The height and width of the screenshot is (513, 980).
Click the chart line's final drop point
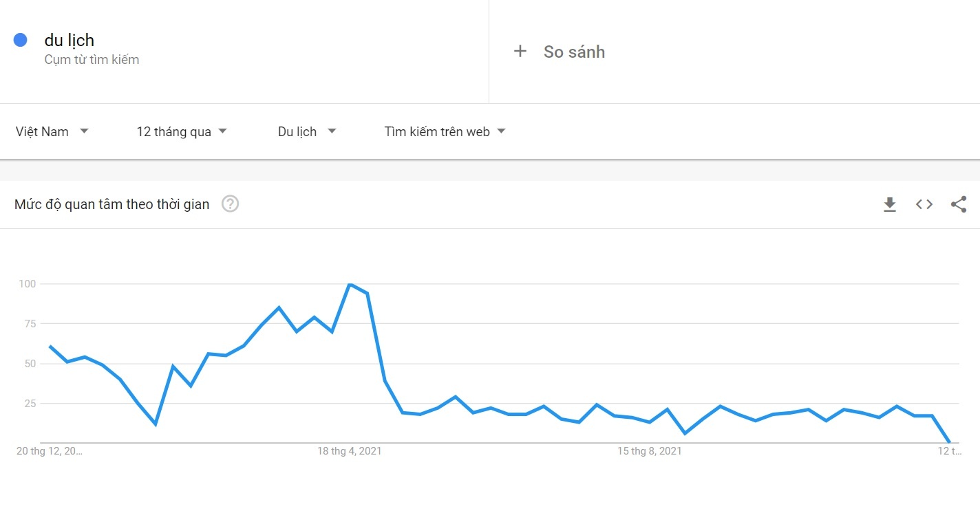pyautogui.click(x=949, y=441)
